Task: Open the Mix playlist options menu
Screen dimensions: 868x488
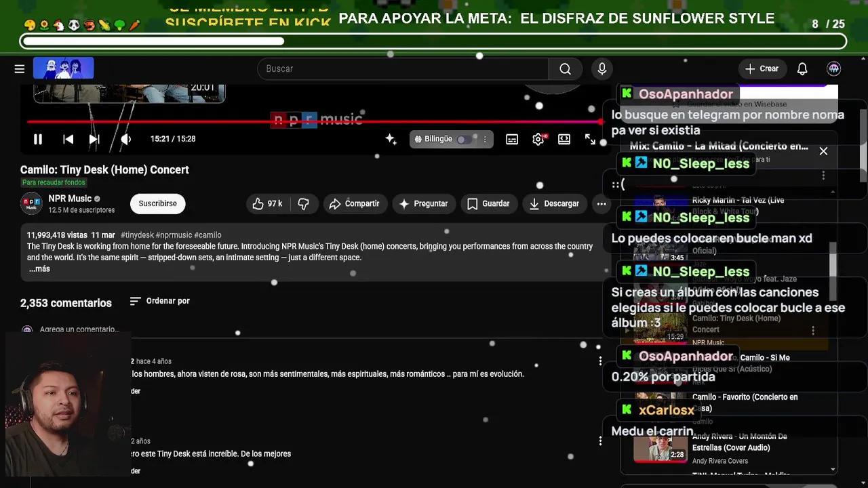Action: [x=823, y=176]
